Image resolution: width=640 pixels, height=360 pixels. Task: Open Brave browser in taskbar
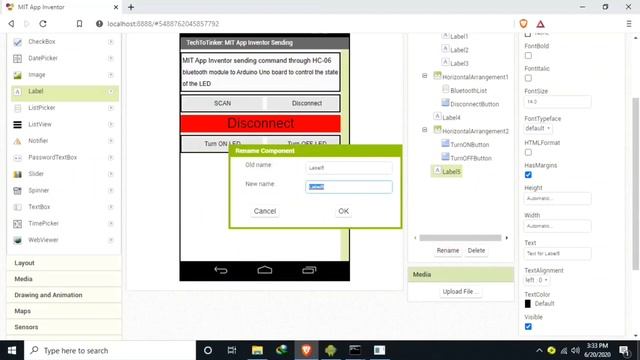pos(306,350)
